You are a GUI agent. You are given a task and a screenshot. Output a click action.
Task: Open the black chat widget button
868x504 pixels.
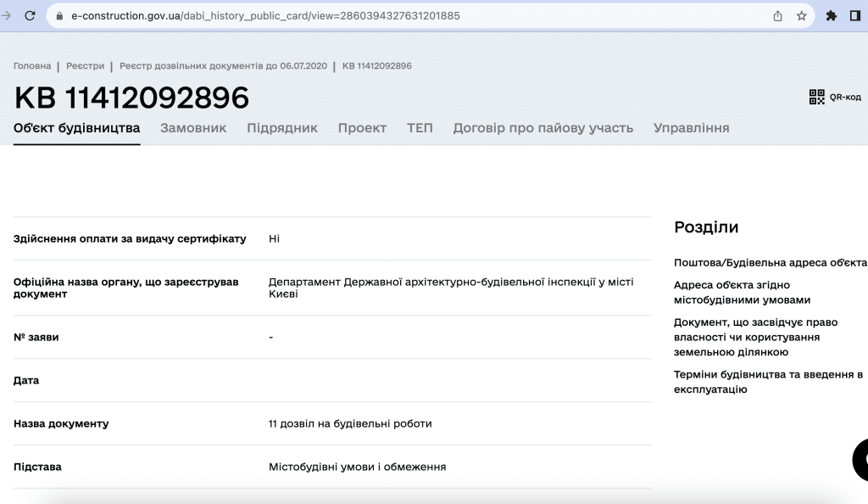tap(861, 460)
